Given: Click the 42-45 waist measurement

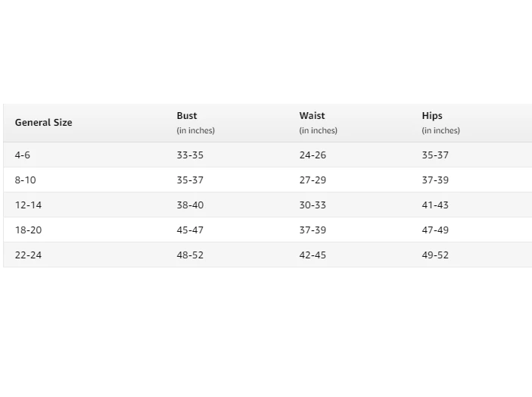Looking at the screenshot, I should tap(313, 255).
